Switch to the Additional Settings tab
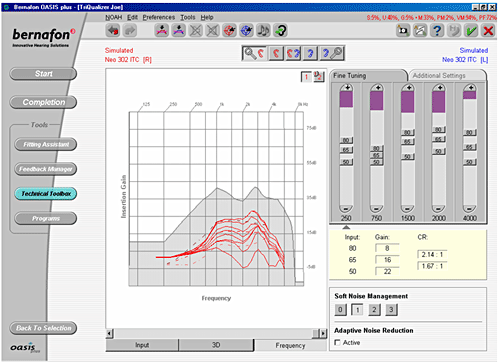500x362 pixels. pos(439,76)
